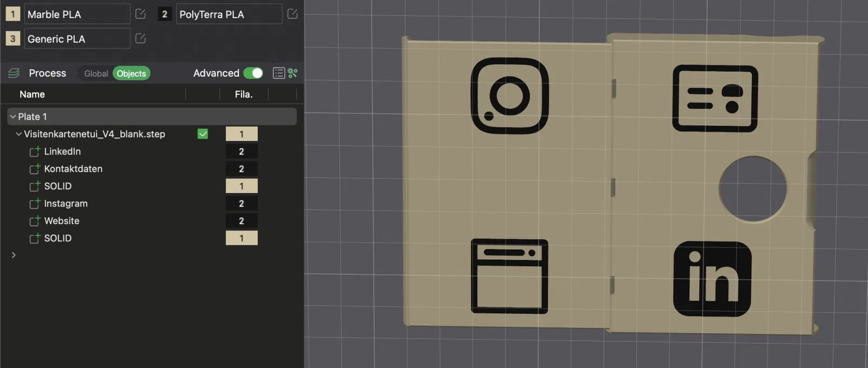Change filament number for Visitenkartenetui object
868x368 pixels.
241,134
